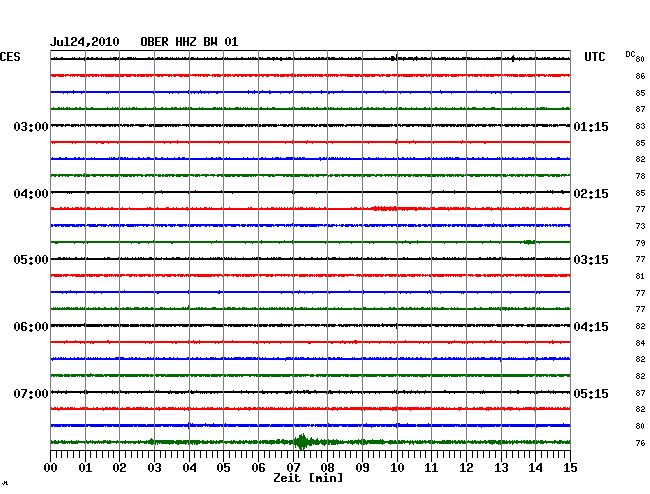This screenshot has height=494, width=650.
Task: Click minute 12 on the time axis
Action: [x=466, y=467]
